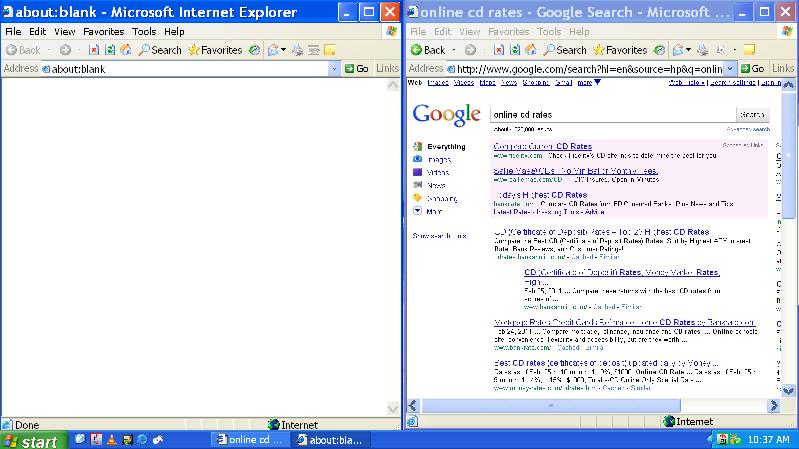Open Favorites pane in the Google Search window
The image size is (799, 449).
click(x=620, y=50)
